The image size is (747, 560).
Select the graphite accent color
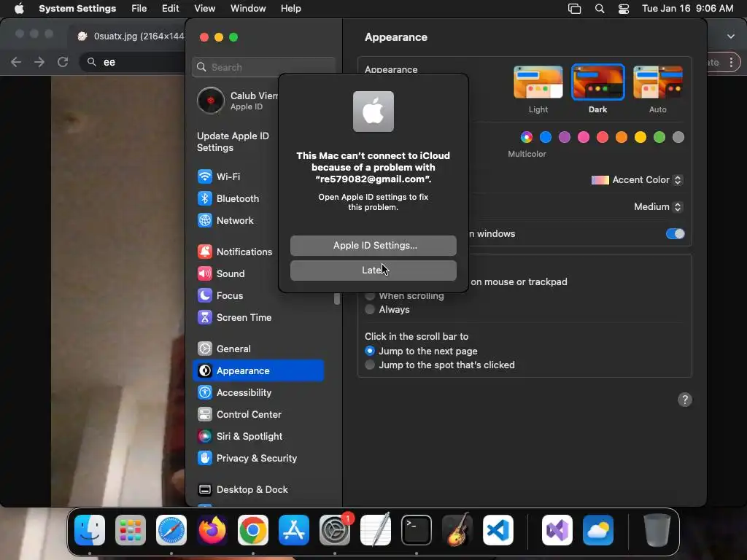[x=678, y=138]
